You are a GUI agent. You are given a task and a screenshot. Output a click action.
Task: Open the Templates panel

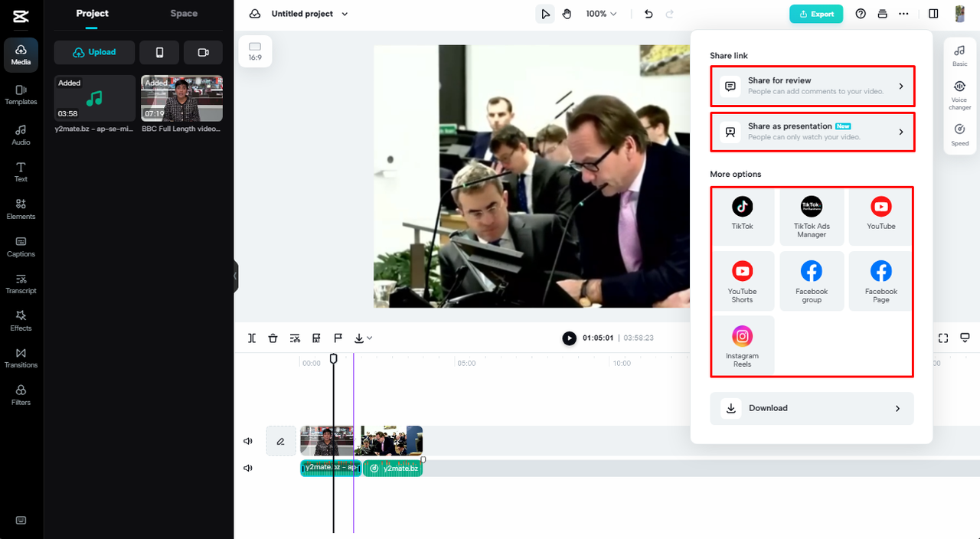(21, 95)
